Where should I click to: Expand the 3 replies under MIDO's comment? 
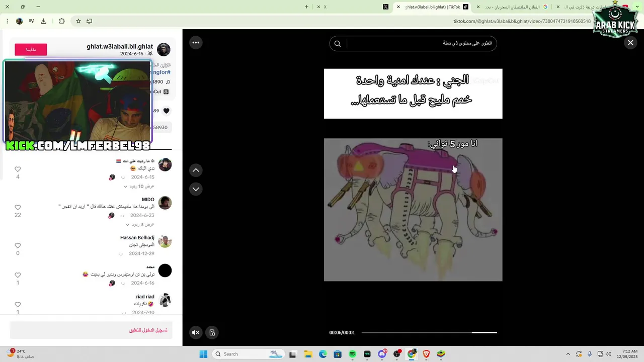pos(140,225)
